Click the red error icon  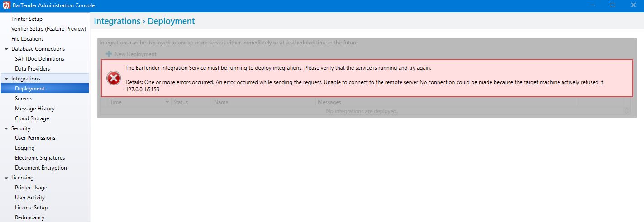coord(113,78)
